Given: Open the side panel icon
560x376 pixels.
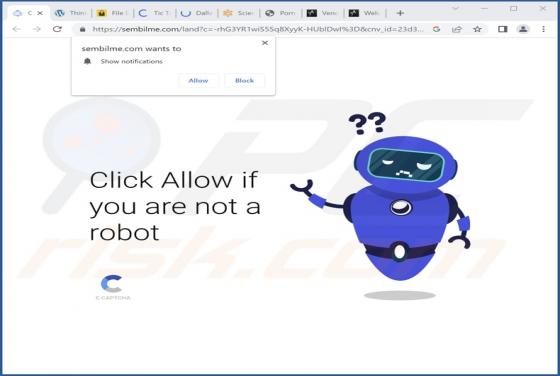Looking at the screenshot, I should tap(502, 29).
